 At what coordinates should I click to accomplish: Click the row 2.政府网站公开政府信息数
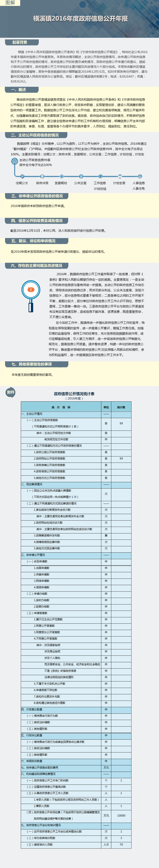point(76,458)
